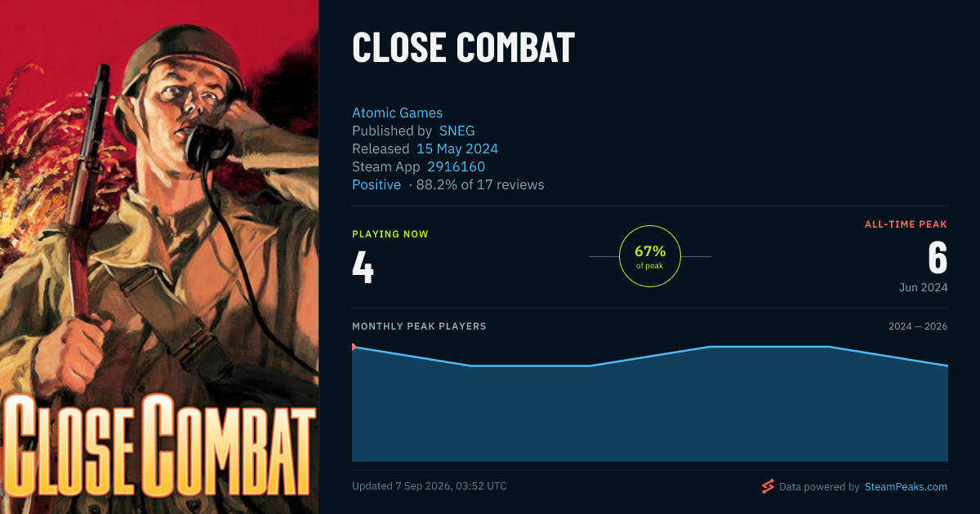Click the monthly peak players area chart
The image size is (980, 514).
650,401
